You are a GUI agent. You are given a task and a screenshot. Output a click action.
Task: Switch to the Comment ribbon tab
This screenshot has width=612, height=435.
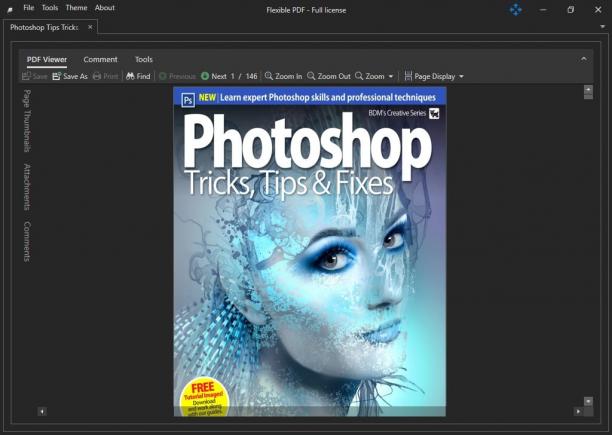click(x=100, y=59)
